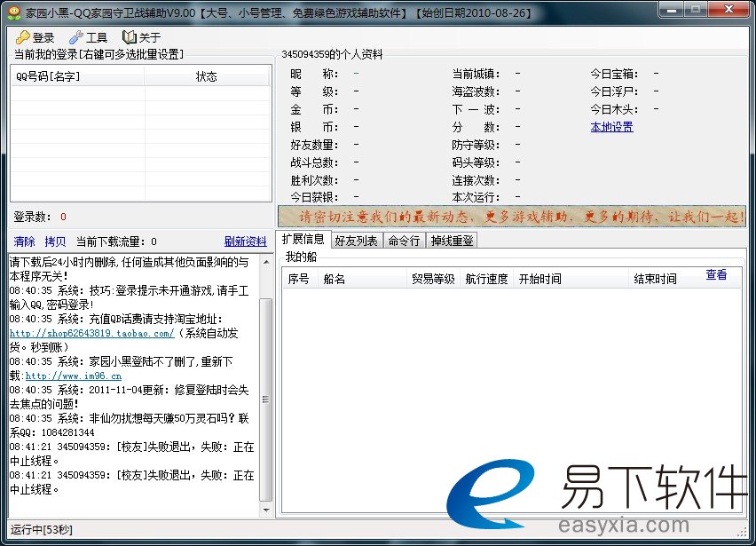This screenshot has height=546, width=756.
Task: Click the log scrollbar up arrow
Action: coord(266,262)
